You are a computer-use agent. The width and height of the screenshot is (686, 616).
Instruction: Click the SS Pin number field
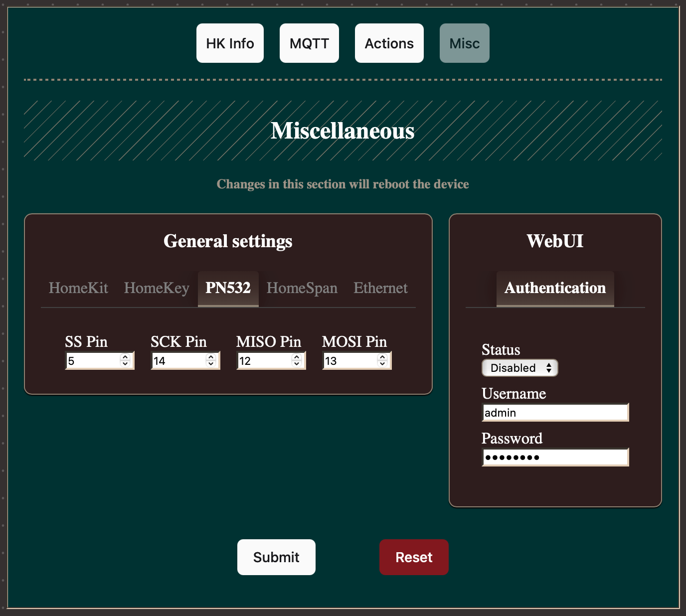(92, 361)
